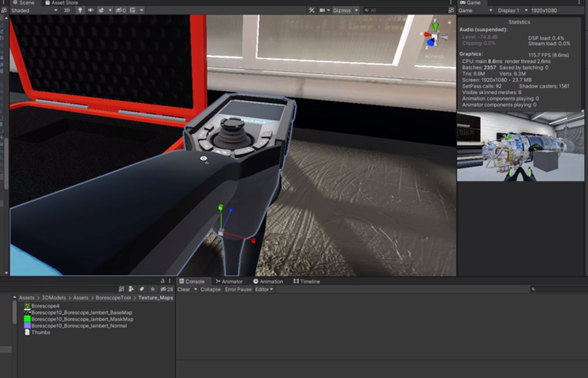Toggle scene lighting bulb icon
Screen dimensions: 588x378
click(80, 10)
